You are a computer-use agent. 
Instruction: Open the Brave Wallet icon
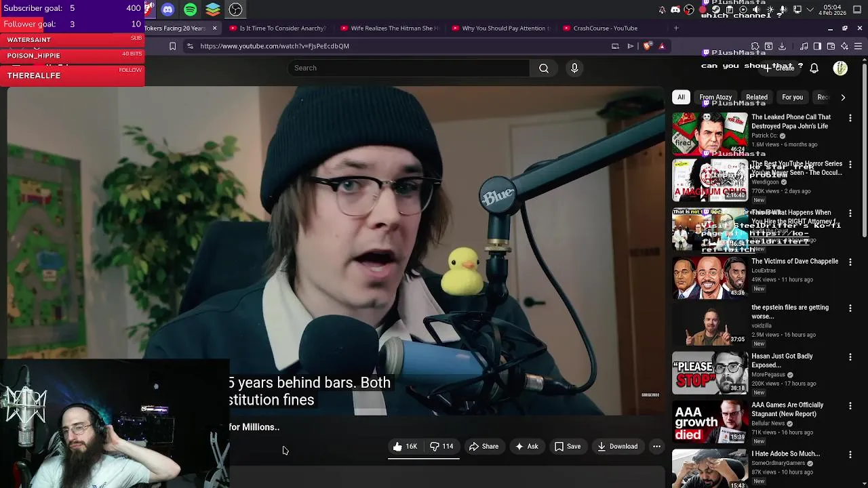click(831, 46)
